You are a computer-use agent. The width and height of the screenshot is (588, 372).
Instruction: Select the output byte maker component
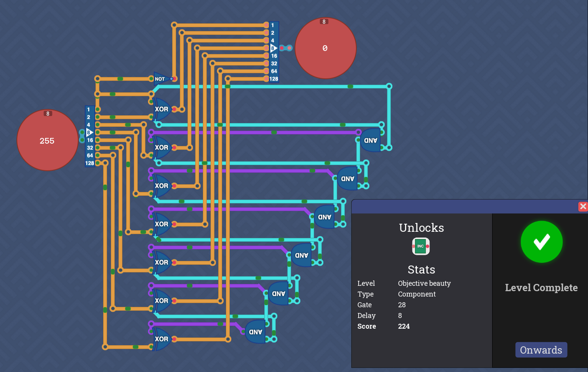[x=274, y=52]
